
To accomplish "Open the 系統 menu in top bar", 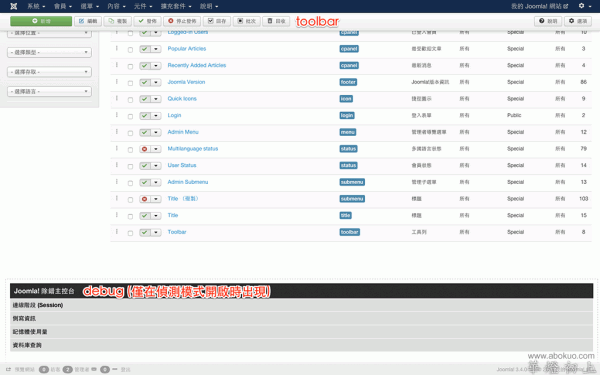I will click(36, 6).
